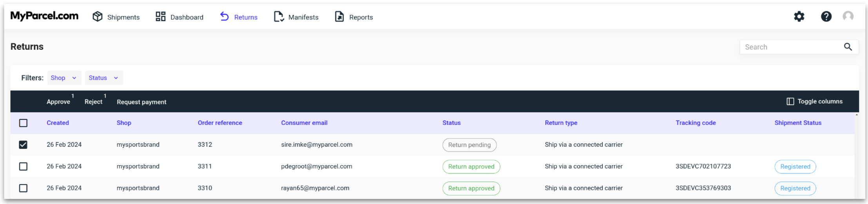
Task: Open settings via gear icon
Action: pyautogui.click(x=799, y=16)
